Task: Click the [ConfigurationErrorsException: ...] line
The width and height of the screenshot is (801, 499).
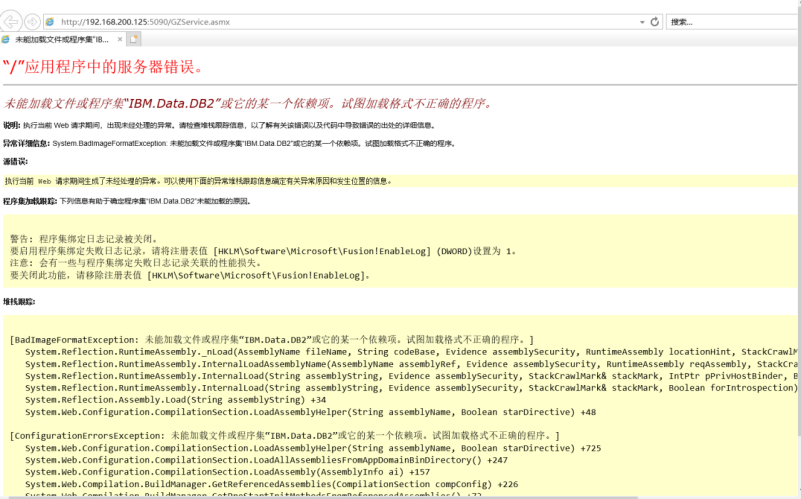Action: (x=285, y=436)
